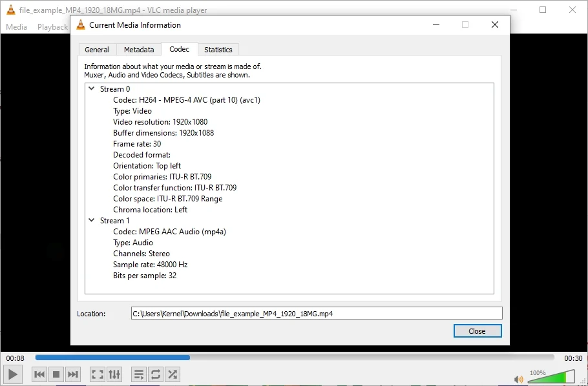Click the Location file path field

click(x=317, y=313)
